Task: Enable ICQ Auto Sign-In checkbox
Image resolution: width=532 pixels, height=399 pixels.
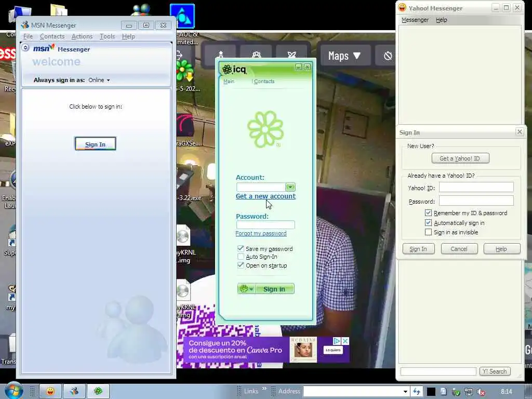Action: [241, 257]
